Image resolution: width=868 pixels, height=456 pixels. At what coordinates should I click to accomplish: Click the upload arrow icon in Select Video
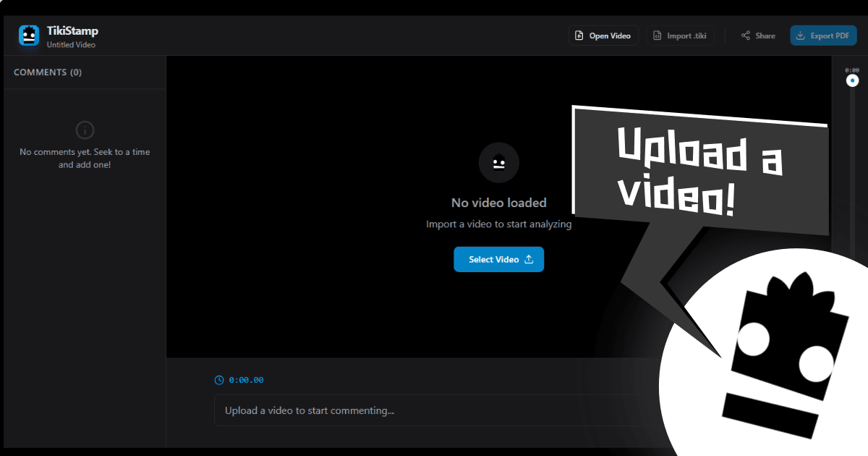click(x=529, y=259)
